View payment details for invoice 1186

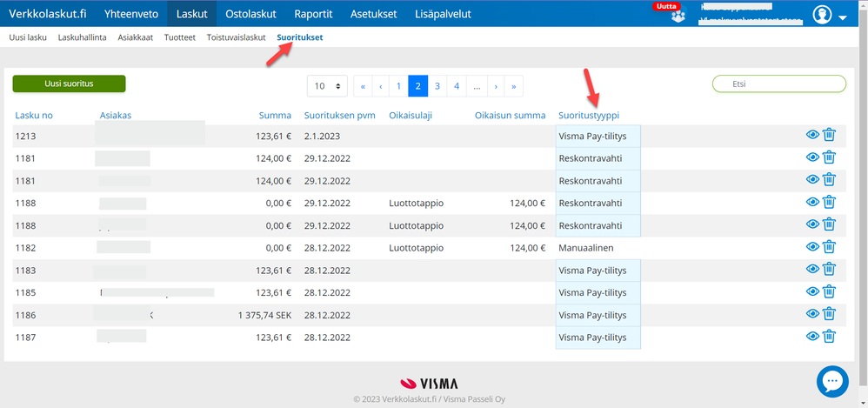click(x=812, y=314)
